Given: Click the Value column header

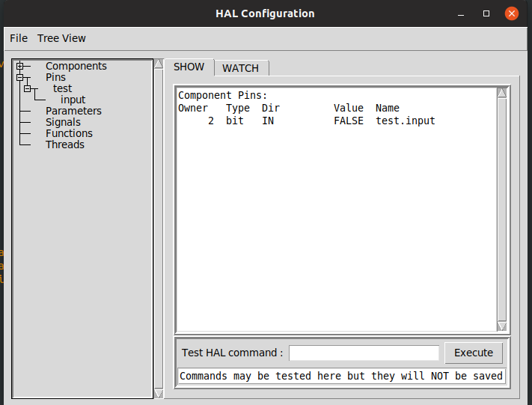Looking at the screenshot, I should click(349, 108).
